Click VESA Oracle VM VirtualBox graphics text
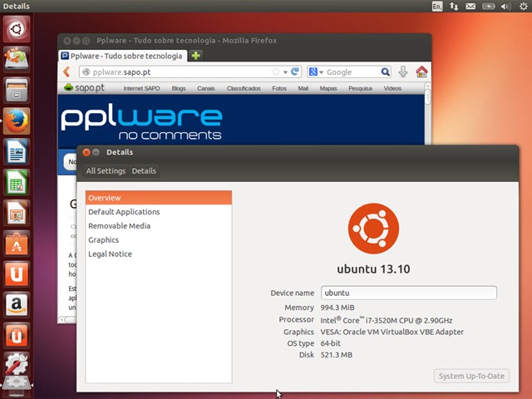Viewport: 532px width, 399px height. click(392, 332)
